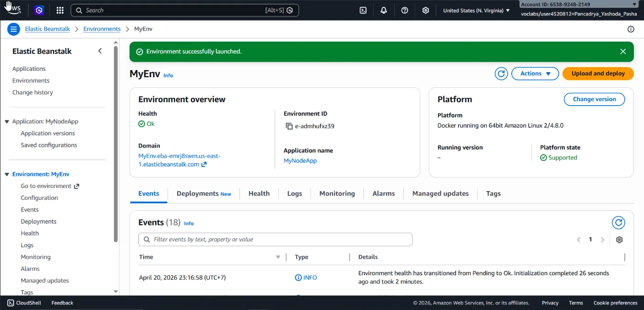
Task: Switch to the Deployments tab
Action: point(204,194)
